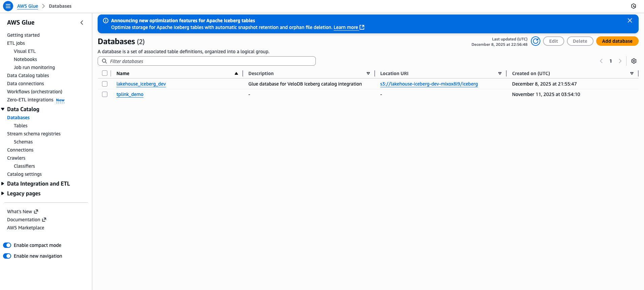Sort by Description column arrow

(x=368, y=73)
